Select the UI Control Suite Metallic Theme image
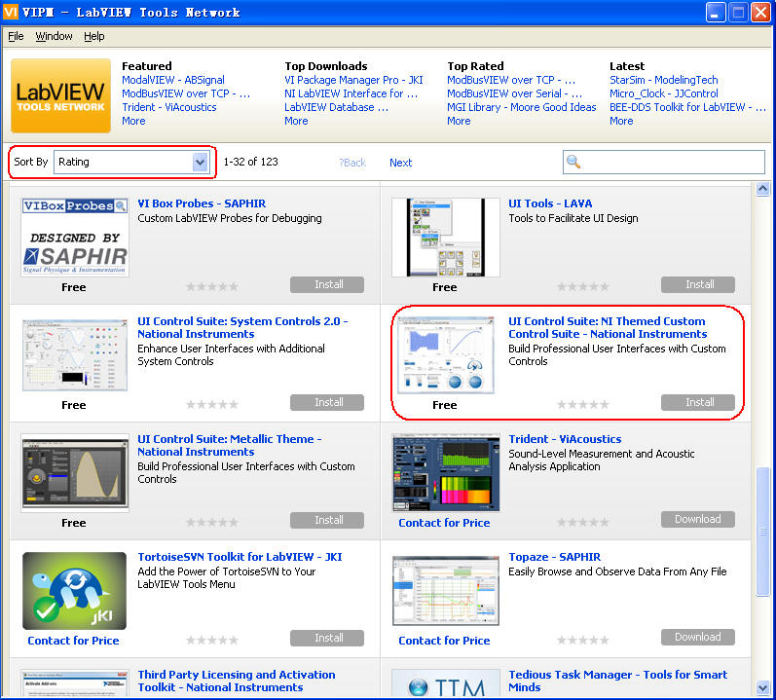 click(74, 473)
